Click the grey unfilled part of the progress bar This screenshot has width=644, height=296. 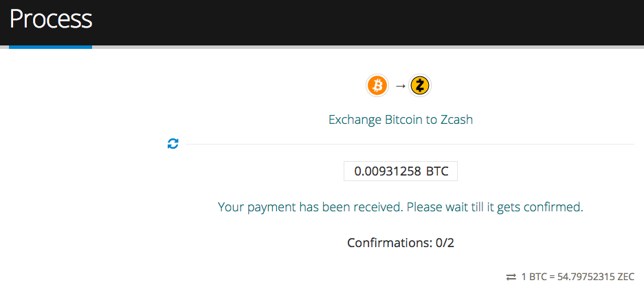tap(368, 47)
